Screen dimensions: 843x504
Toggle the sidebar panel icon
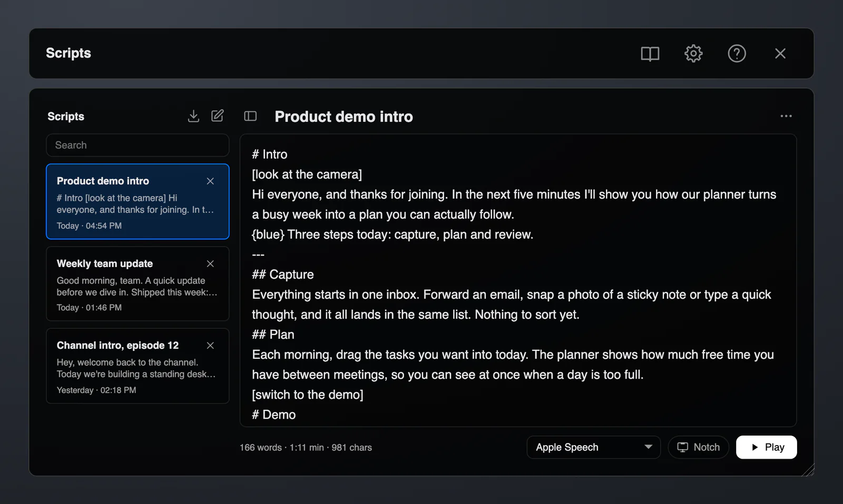[250, 116]
